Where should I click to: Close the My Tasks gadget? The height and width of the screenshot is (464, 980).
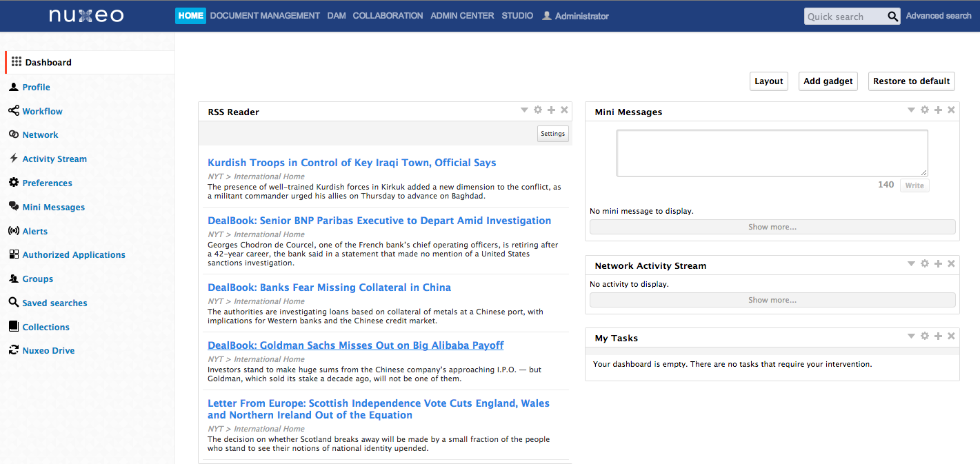pyautogui.click(x=951, y=336)
